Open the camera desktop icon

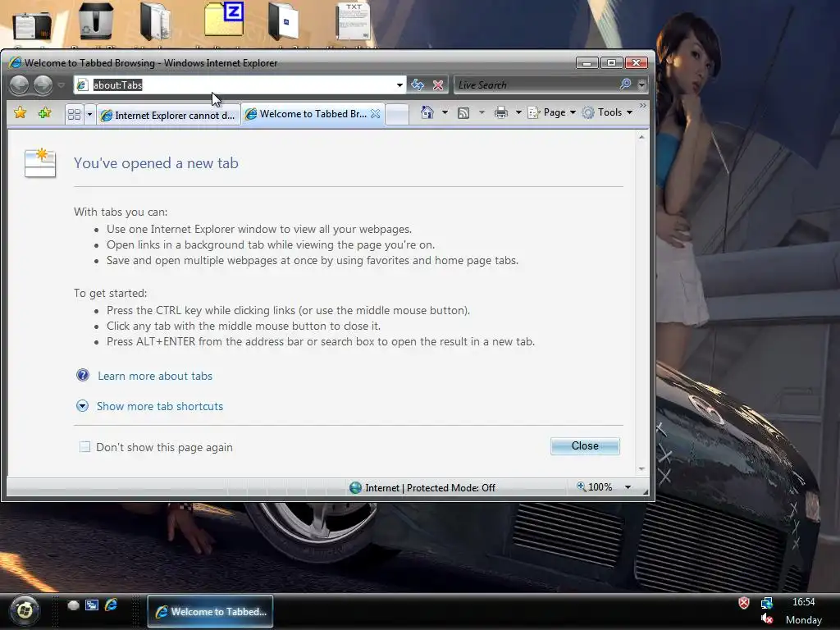tap(32, 25)
